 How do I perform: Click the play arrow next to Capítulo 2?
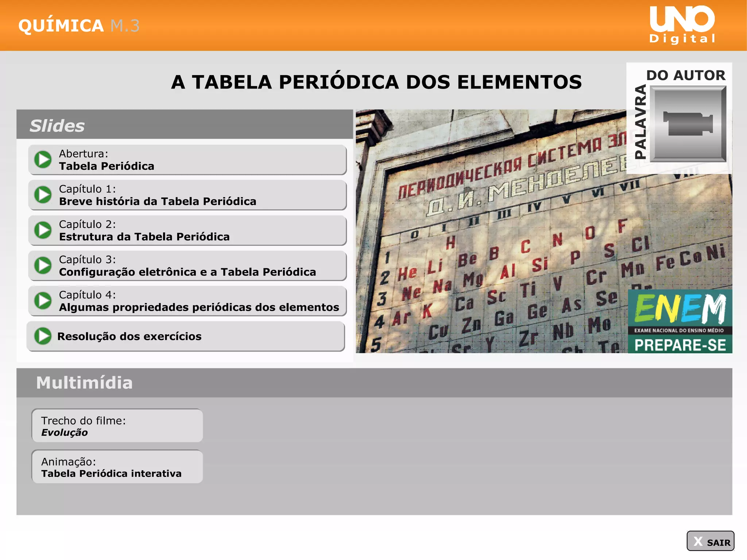tap(43, 230)
